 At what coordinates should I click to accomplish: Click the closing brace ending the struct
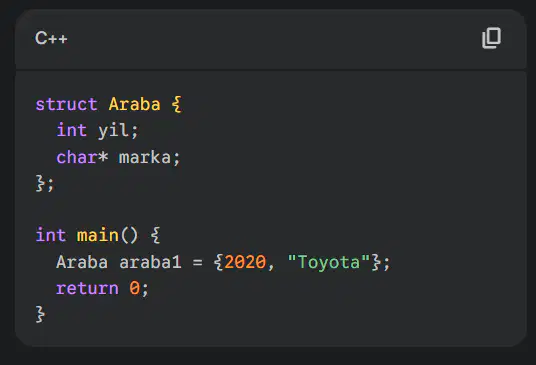pyautogui.click(x=40, y=183)
